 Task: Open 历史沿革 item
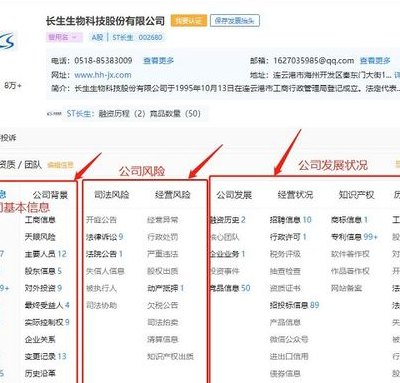(x=40, y=374)
